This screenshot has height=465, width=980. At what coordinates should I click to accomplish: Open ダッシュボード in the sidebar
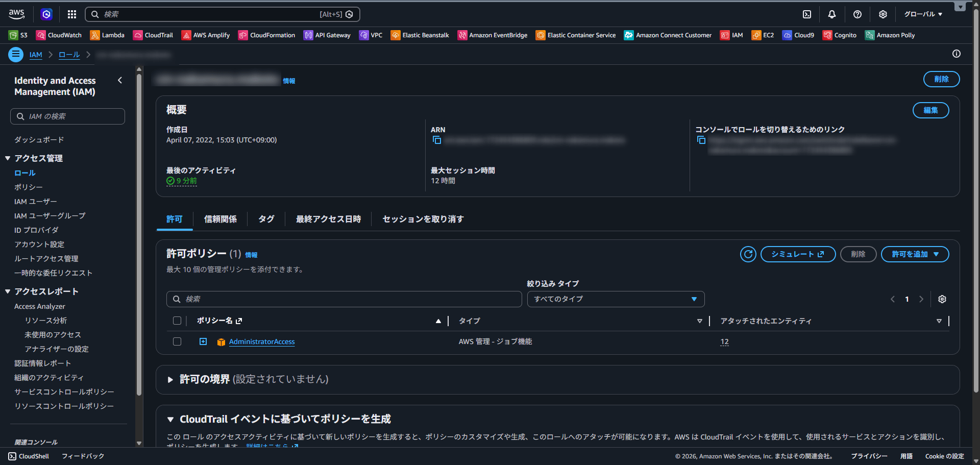(39, 139)
